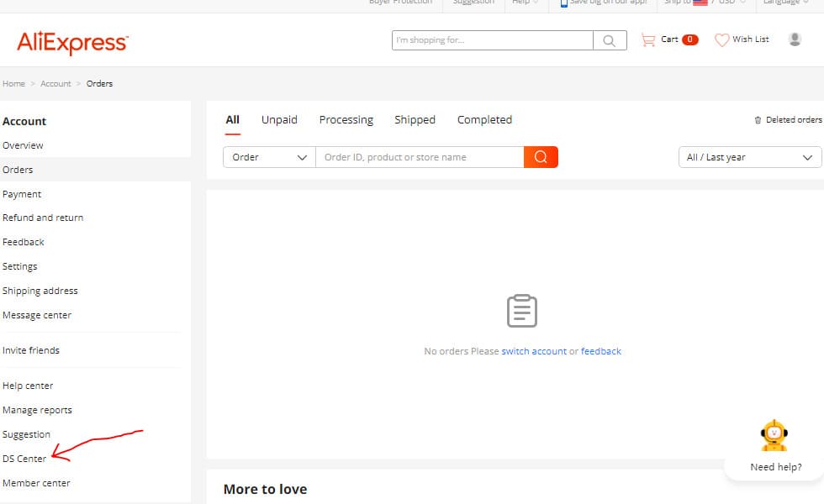Go to Account breadcrumb

tap(55, 83)
